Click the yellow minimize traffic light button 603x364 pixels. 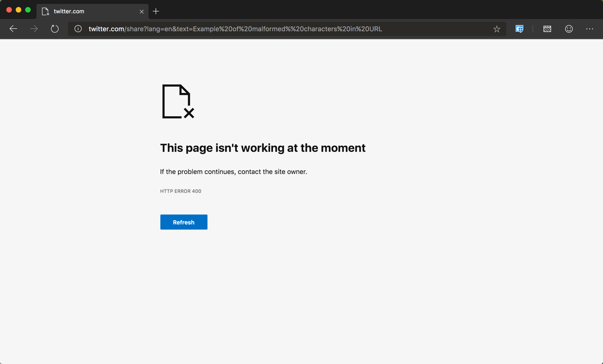[18, 9]
